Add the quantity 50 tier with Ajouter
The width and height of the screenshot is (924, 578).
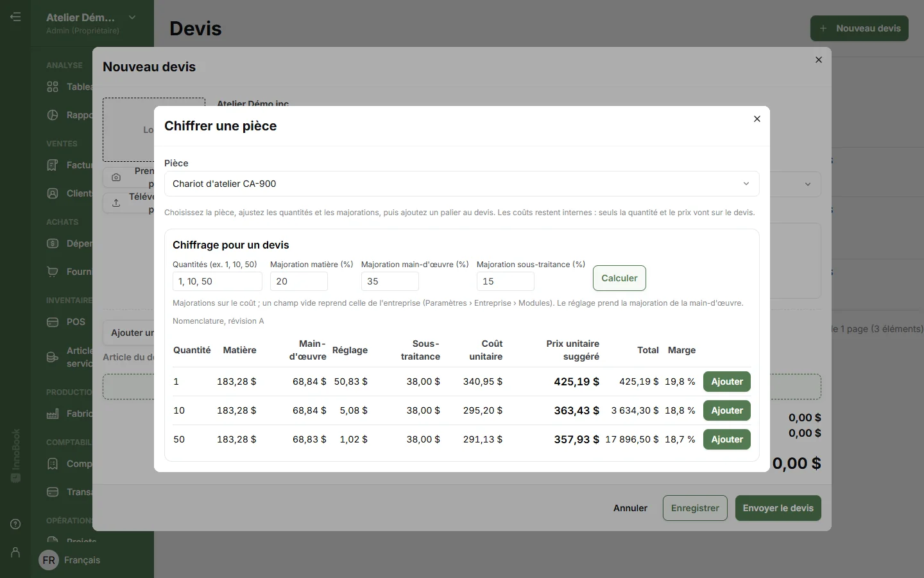[x=726, y=439]
